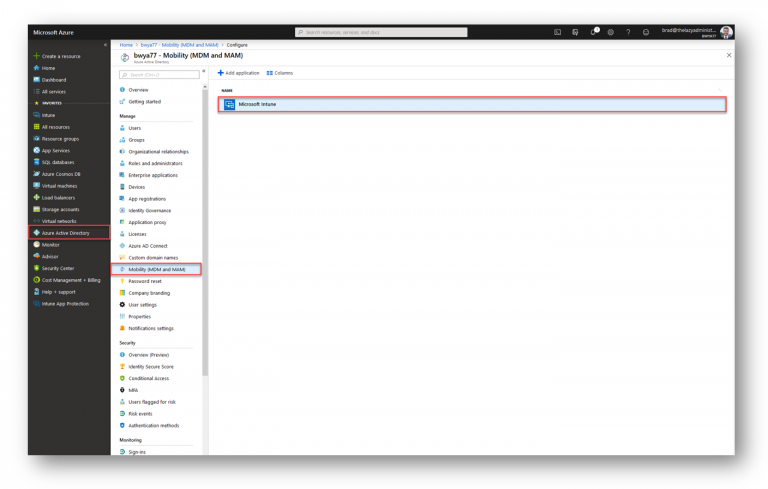
Task: Open directory and subscription filter icon
Action: pos(575,32)
